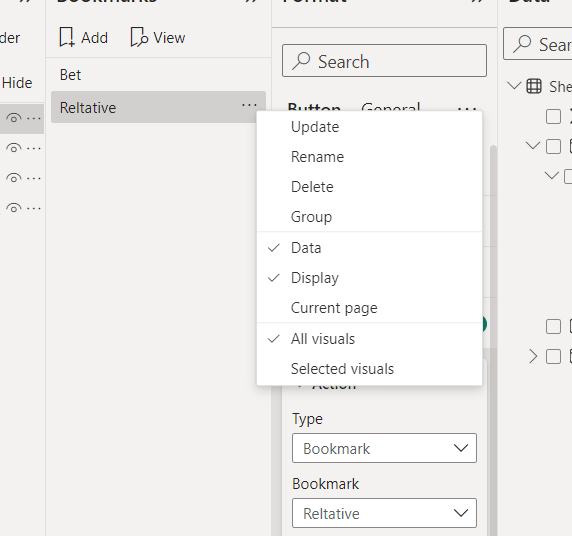Check the bottom field checkbox in Data pane

553,356
